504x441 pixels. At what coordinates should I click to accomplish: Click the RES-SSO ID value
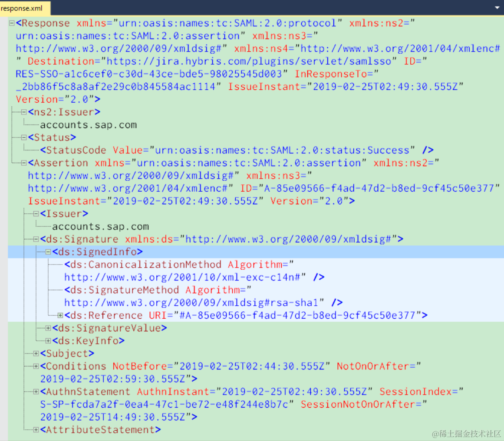[x=149, y=74]
